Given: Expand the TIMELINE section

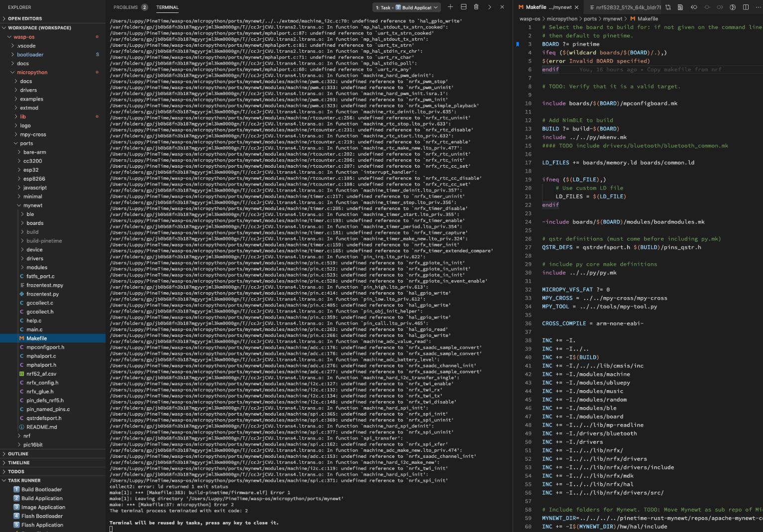Looking at the screenshot, I should pyautogui.click(x=19, y=463).
